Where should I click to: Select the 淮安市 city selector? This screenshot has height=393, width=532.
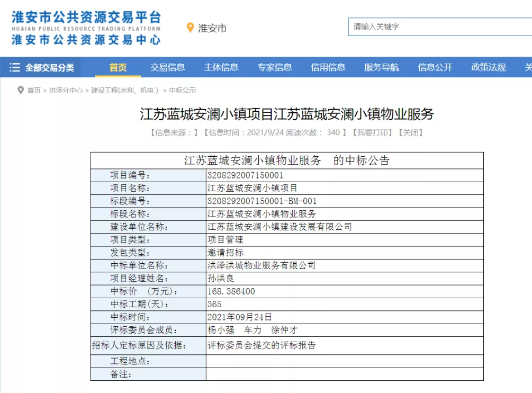[212, 28]
